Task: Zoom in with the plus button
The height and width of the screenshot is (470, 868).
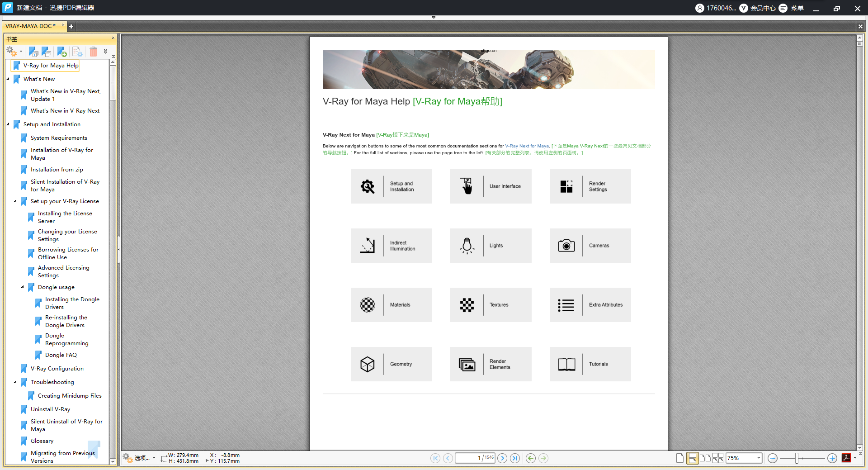Action: (x=832, y=458)
